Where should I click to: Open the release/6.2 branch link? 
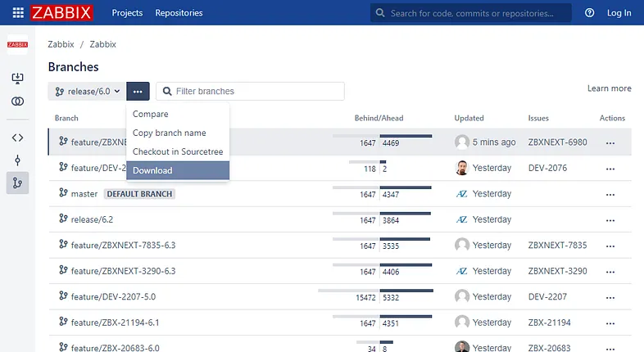[x=92, y=219]
